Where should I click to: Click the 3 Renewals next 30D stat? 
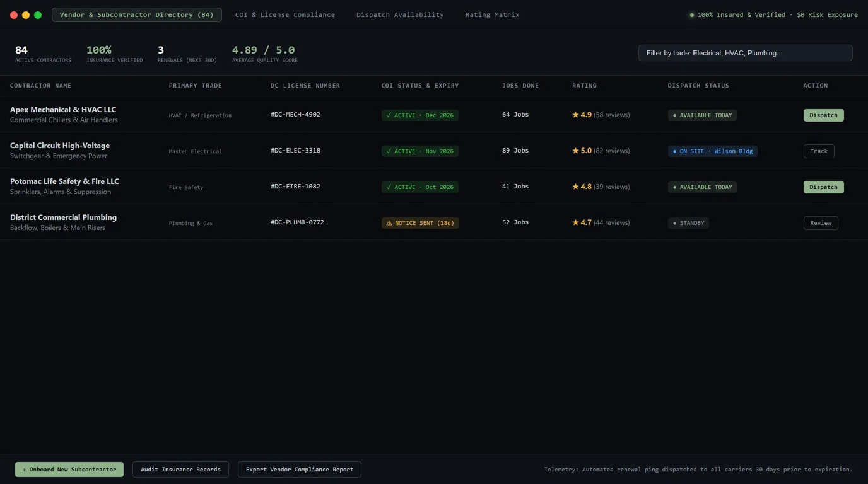187,54
